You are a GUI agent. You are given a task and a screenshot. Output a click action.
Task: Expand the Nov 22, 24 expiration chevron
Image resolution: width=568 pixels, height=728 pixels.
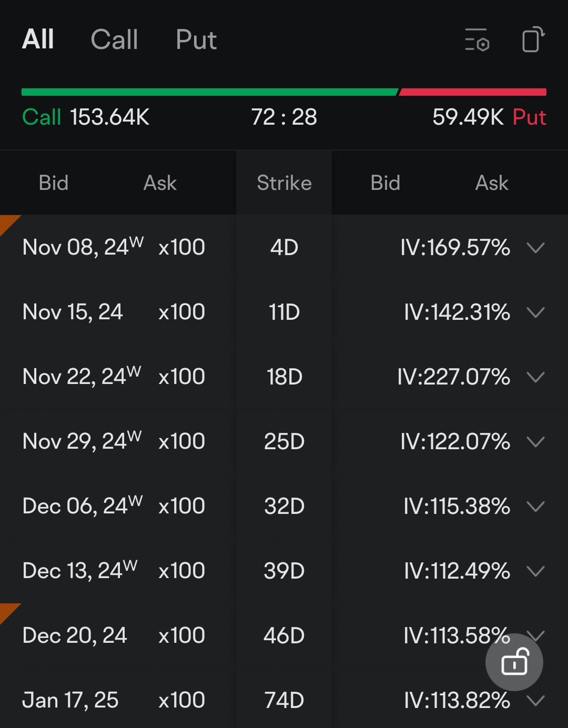pyautogui.click(x=535, y=377)
